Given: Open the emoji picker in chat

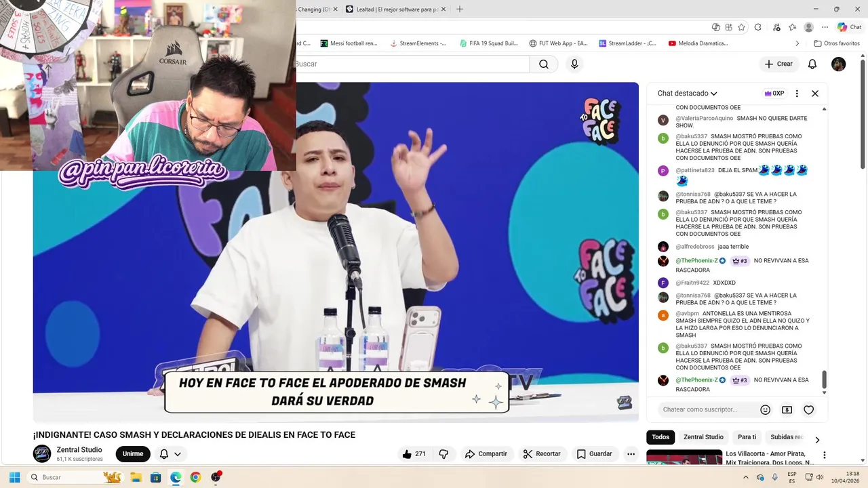Looking at the screenshot, I should pos(765,409).
